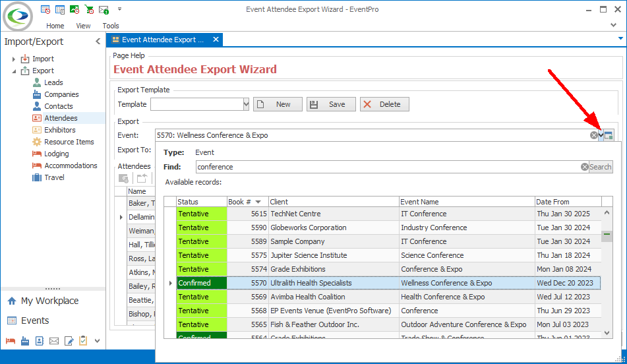The image size is (627, 364).
Task: Open the Home ribbon tab
Action: point(55,26)
